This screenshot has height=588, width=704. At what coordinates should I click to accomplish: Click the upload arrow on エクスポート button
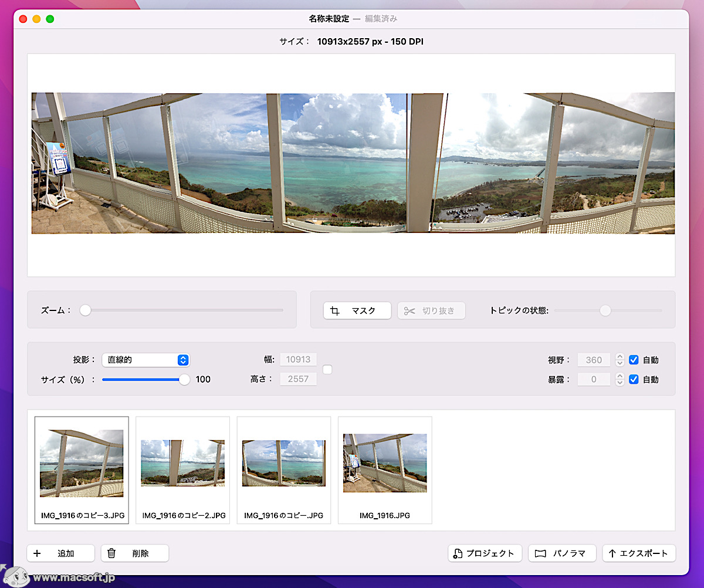[612, 553]
